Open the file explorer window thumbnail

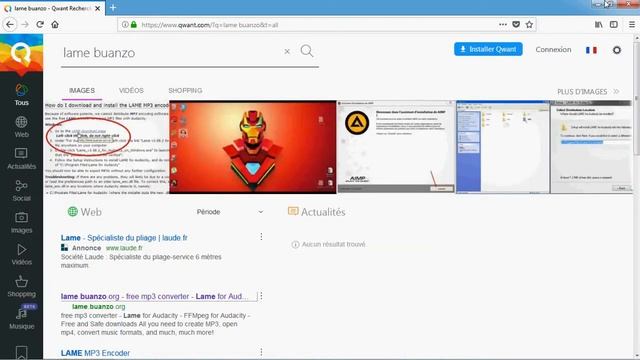point(503,147)
